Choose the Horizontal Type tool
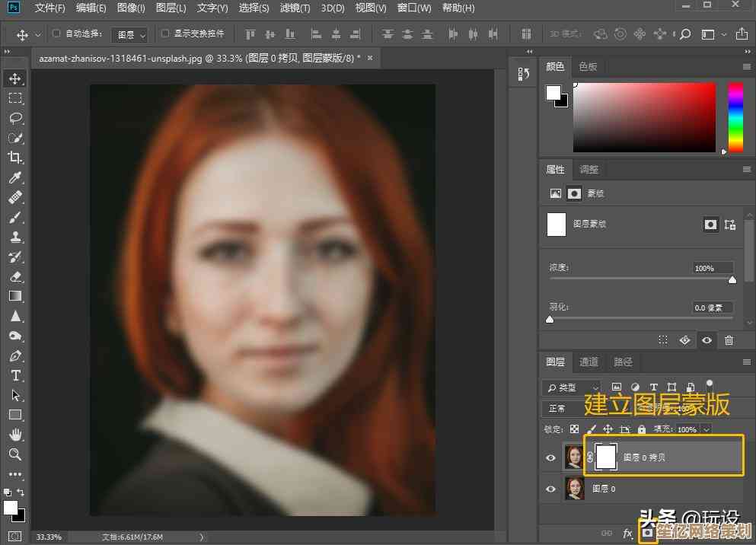This screenshot has width=756, height=545. pyautogui.click(x=15, y=375)
